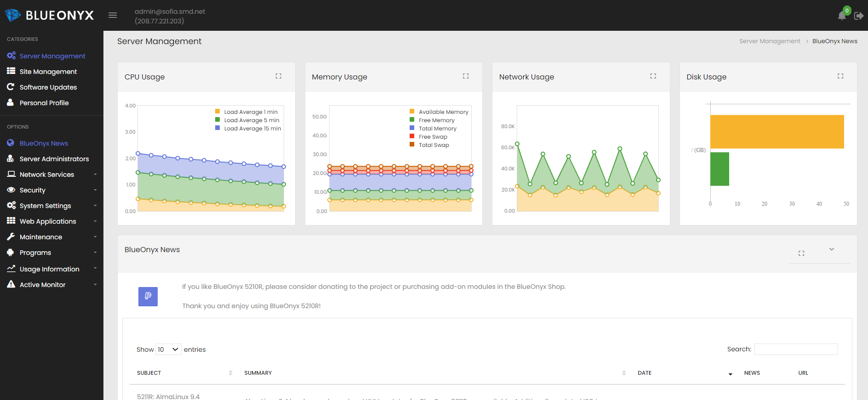The width and height of the screenshot is (868, 400).
Task: Open the notifications bell
Action: (842, 16)
